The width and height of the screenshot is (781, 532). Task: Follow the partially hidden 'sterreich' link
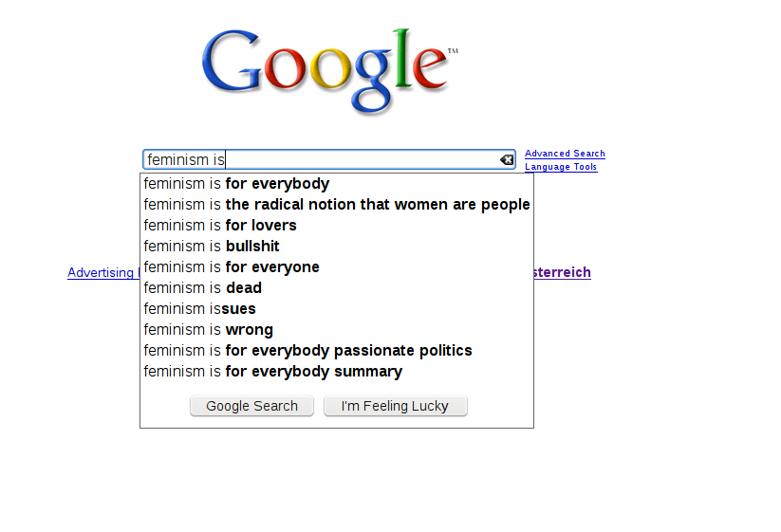(x=563, y=273)
